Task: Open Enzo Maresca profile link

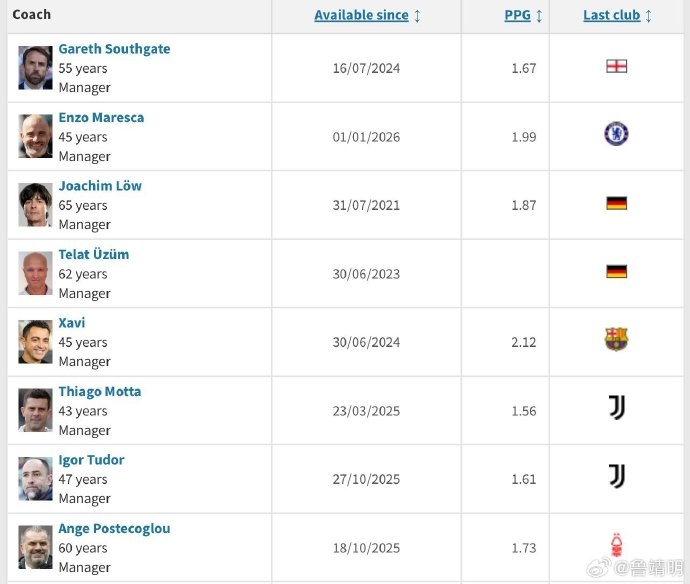Action: pos(101,117)
